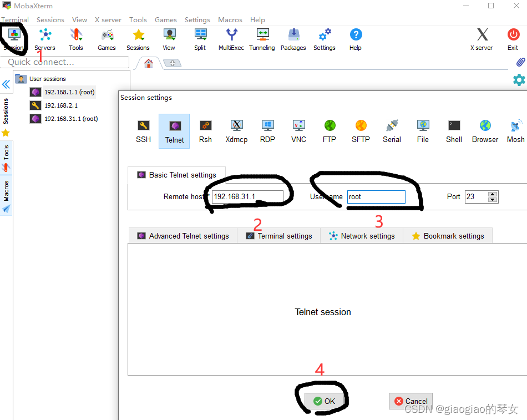Choose the VNC session type
The height and width of the screenshot is (420, 527).
[299, 131]
